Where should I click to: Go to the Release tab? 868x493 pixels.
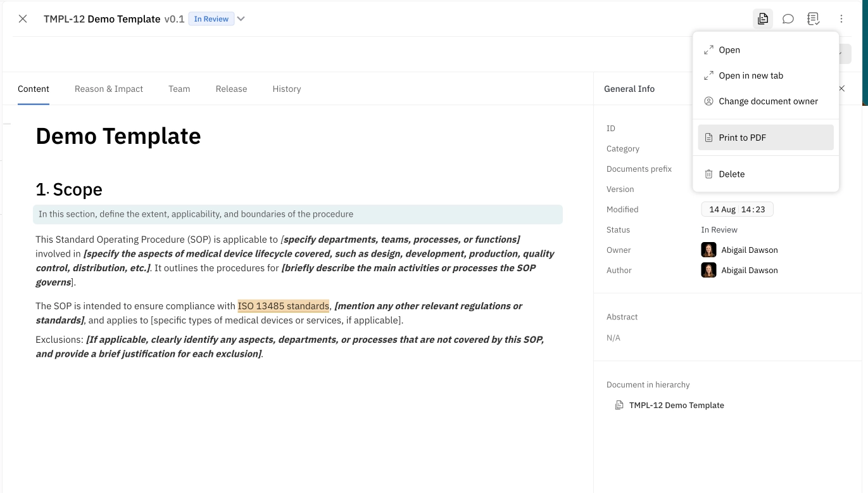[231, 89]
